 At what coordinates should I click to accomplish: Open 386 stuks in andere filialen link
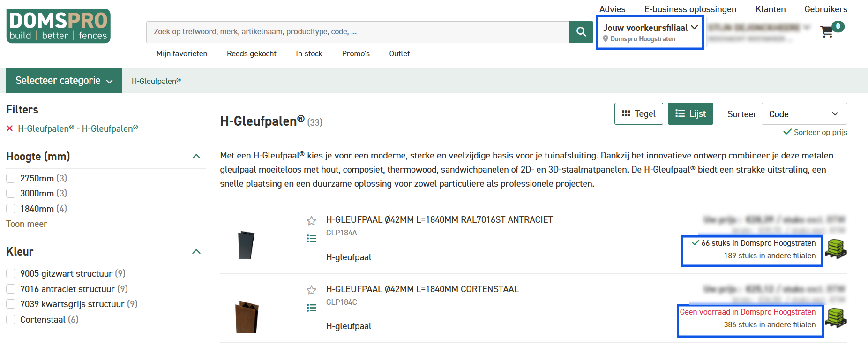[770, 325]
